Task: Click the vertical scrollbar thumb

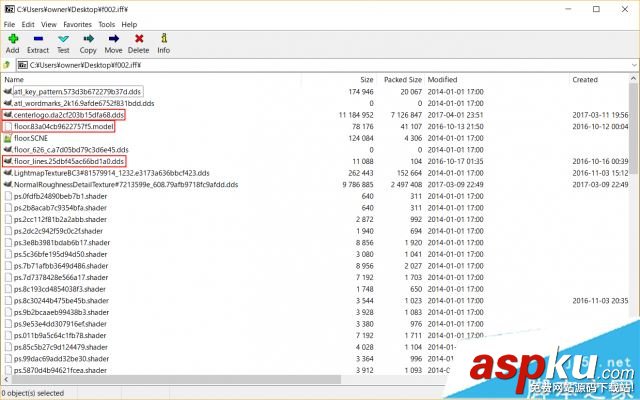Action: [633, 127]
